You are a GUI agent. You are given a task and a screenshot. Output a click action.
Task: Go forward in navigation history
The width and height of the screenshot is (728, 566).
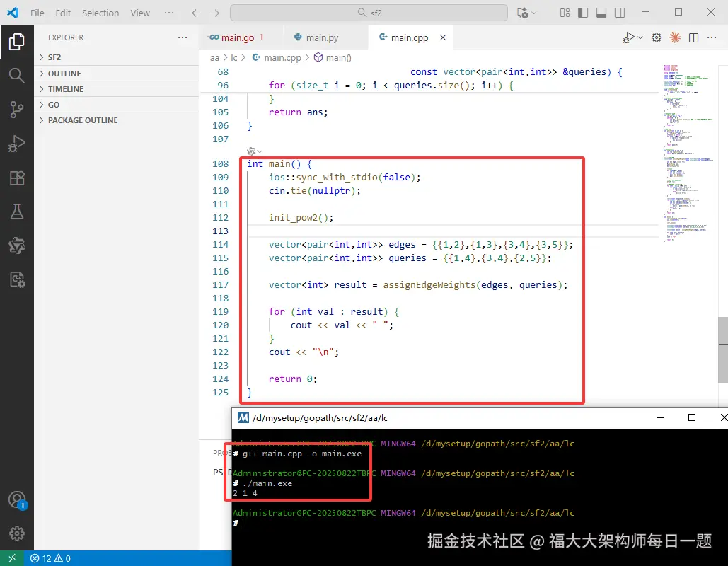pos(214,13)
